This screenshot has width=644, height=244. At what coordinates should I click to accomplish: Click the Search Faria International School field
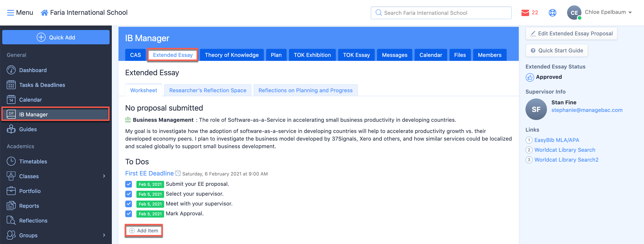(441, 13)
